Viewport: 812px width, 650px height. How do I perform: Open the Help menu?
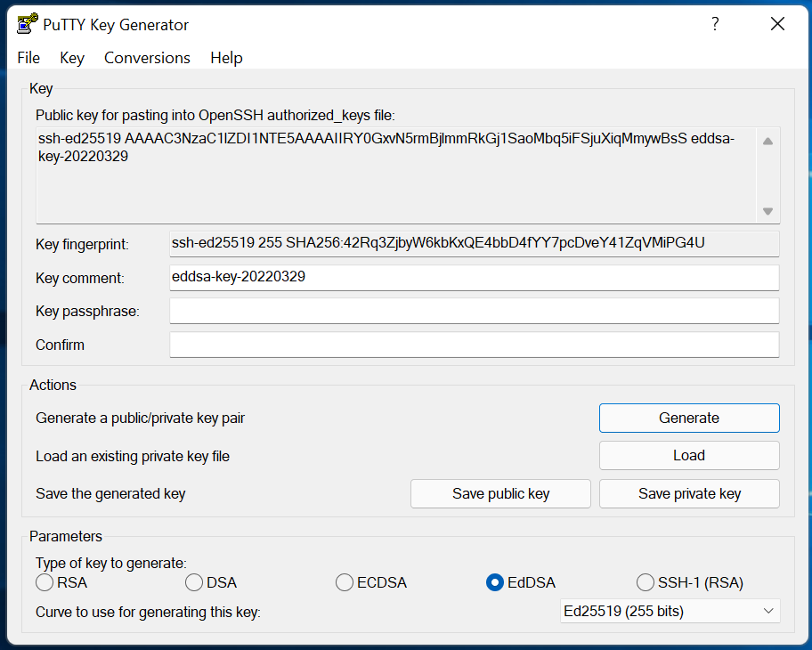[226, 58]
